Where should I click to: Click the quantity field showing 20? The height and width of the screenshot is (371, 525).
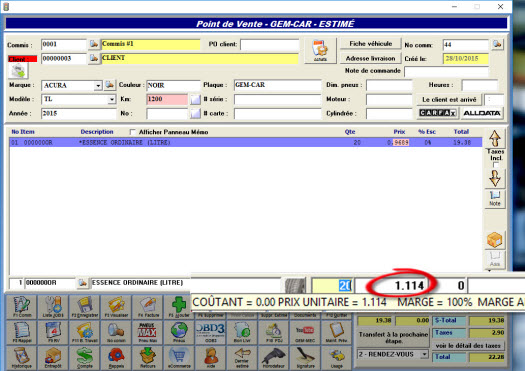click(x=332, y=285)
